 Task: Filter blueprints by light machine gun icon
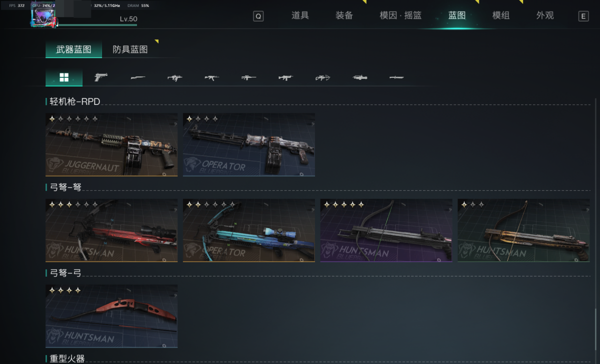click(x=286, y=77)
